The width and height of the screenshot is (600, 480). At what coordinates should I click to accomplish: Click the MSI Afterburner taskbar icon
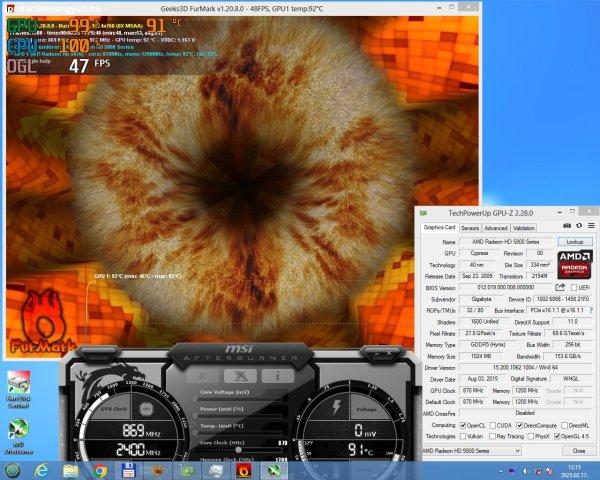tap(273, 471)
